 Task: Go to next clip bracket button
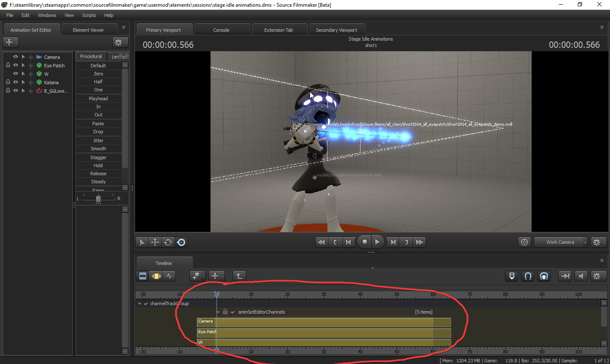coord(406,242)
